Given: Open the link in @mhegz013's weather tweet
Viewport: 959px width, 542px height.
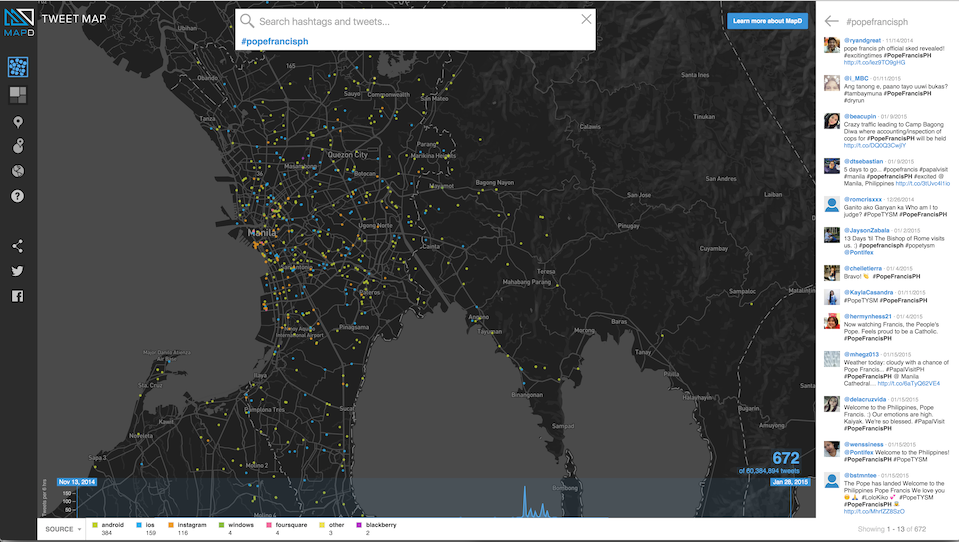Looking at the screenshot, I should 909,384.
